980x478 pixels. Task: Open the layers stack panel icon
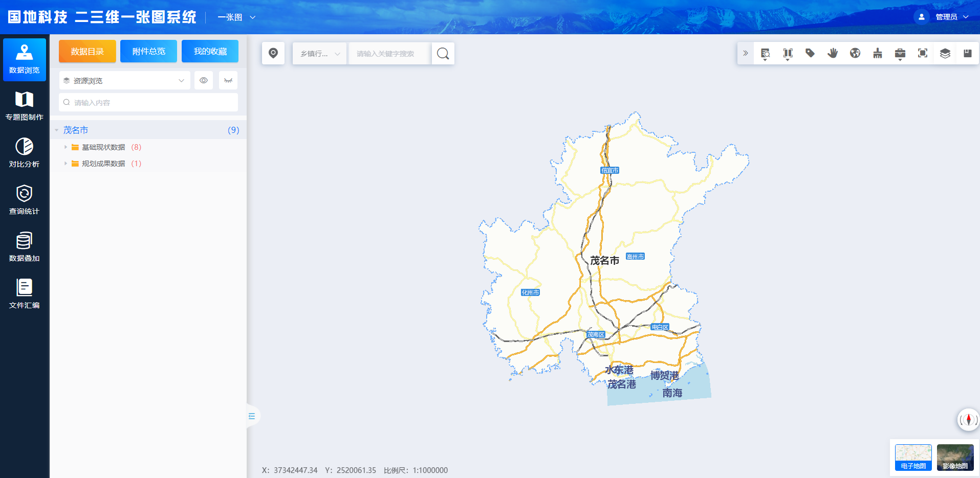pos(945,53)
